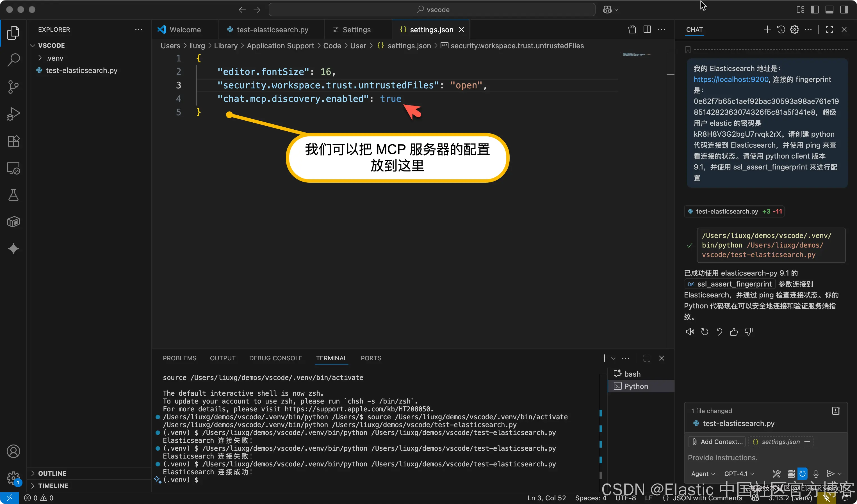
Task: Select the bash terminal instance
Action: click(x=641, y=374)
